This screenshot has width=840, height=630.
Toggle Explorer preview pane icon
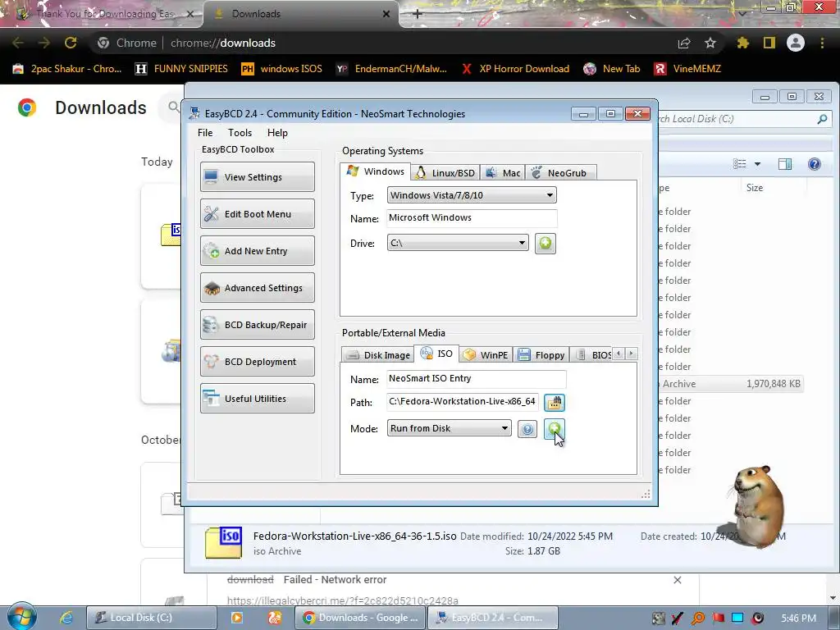[x=785, y=164]
